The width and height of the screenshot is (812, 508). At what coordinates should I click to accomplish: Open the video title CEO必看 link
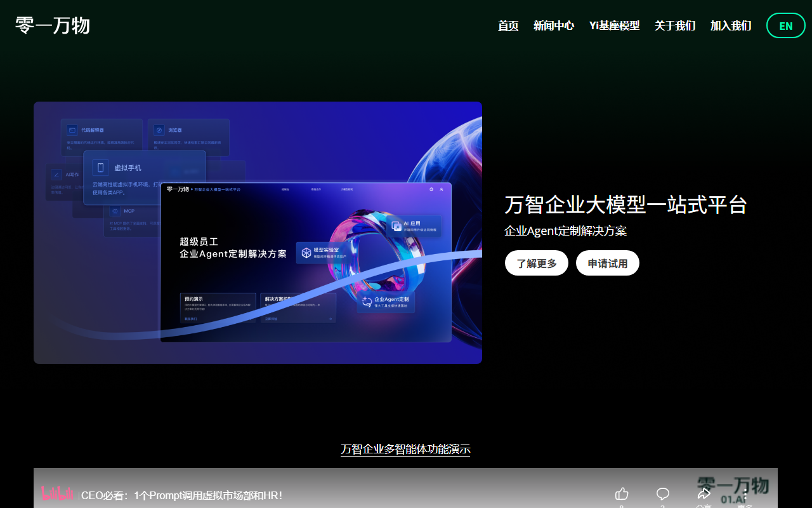click(182, 495)
